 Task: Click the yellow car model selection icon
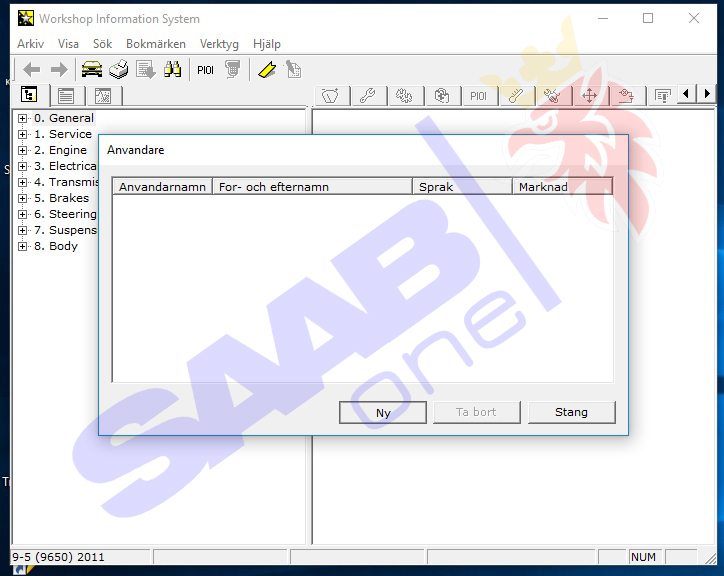click(92, 69)
